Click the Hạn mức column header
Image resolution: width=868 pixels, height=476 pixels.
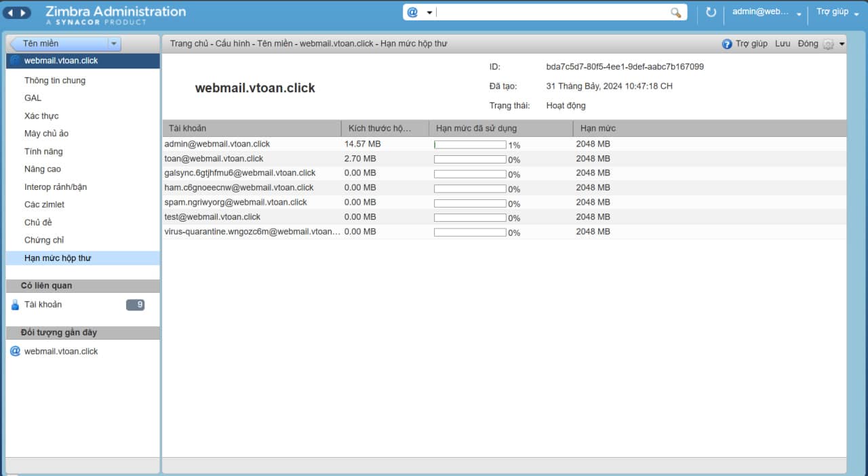[709, 128]
